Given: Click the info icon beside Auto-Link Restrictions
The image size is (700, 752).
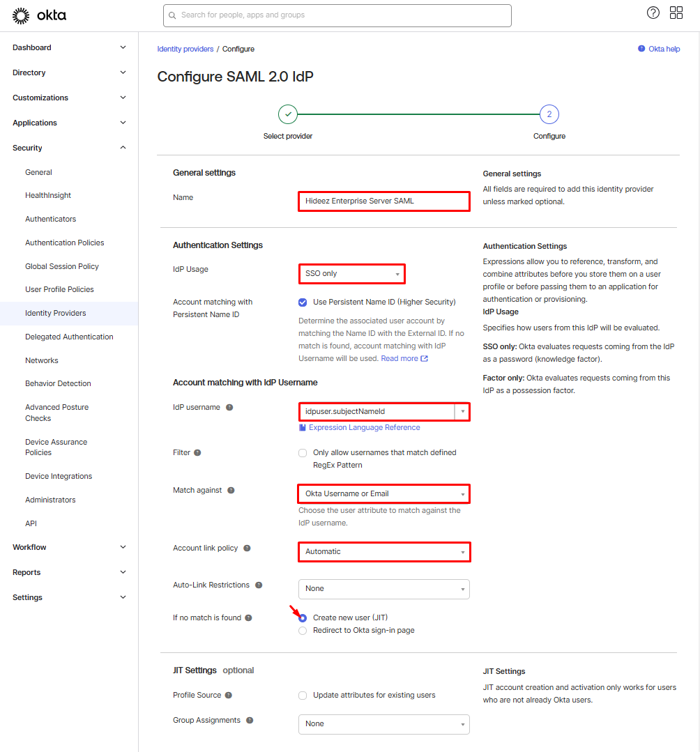Looking at the screenshot, I should tap(259, 585).
